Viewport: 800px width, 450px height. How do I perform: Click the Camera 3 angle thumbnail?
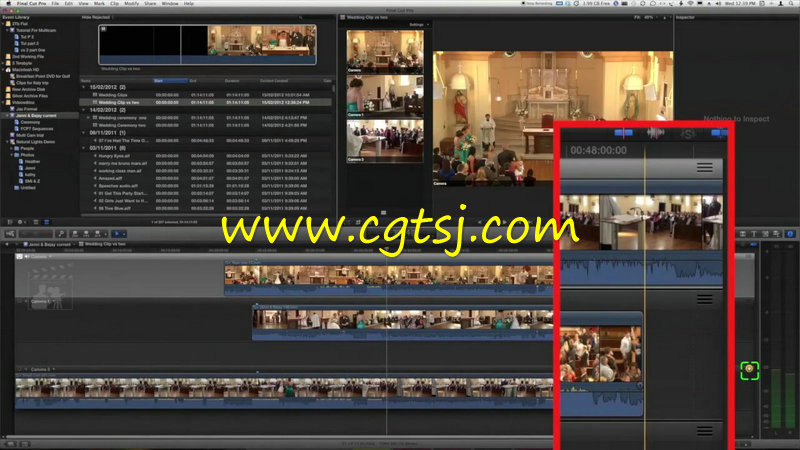click(385, 141)
